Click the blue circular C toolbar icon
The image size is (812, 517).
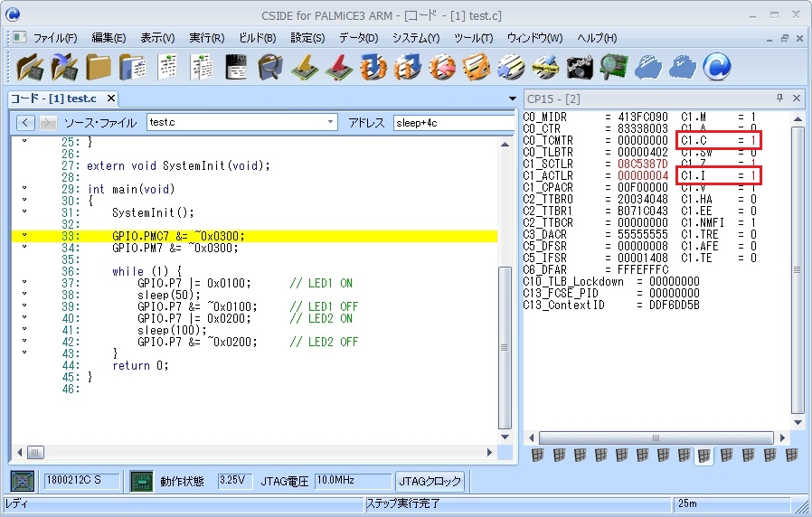(717, 67)
